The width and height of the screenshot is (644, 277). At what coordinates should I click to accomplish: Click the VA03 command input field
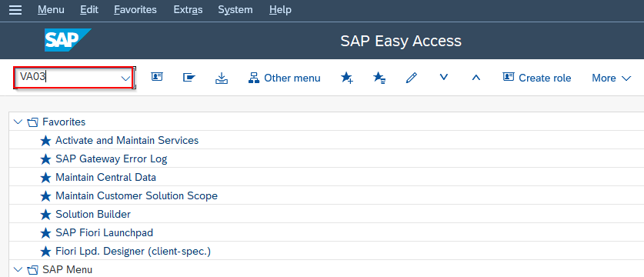pyautogui.click(x=73, y=77)
